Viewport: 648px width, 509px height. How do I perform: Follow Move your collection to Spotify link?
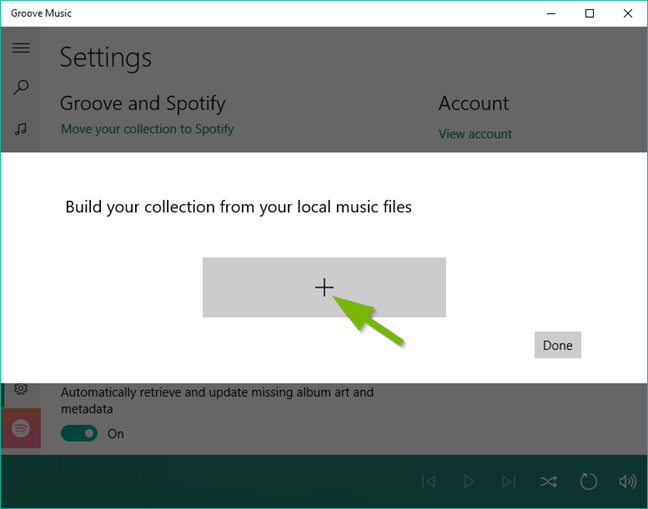[x=147, y=129]
